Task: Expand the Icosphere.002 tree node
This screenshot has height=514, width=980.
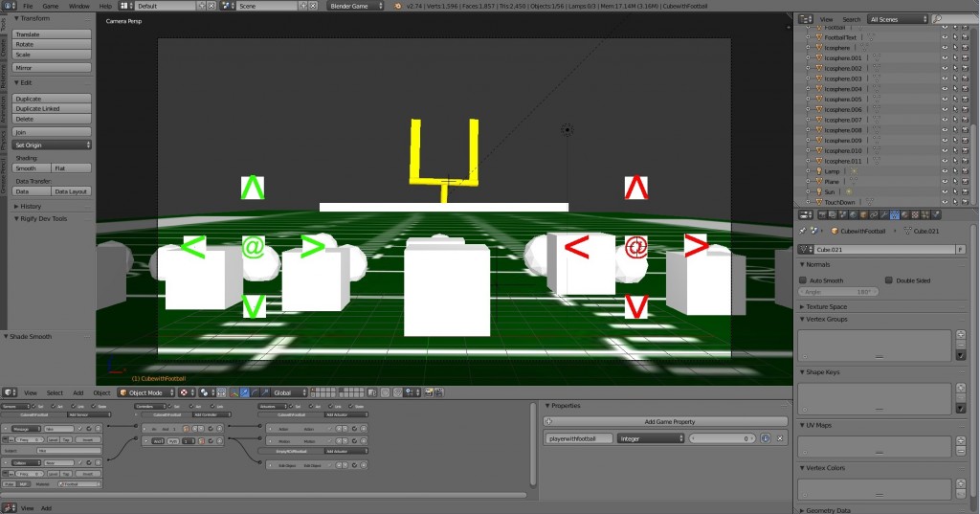Action: [809, 68]
